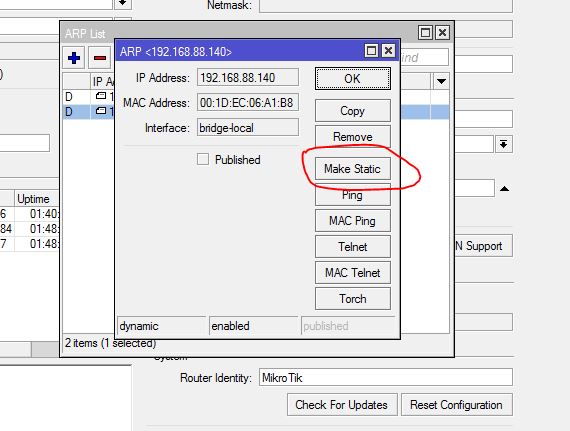Viewport: 570px width, 431px height.
Task: Click the Remove button
Action: (353, 137)
